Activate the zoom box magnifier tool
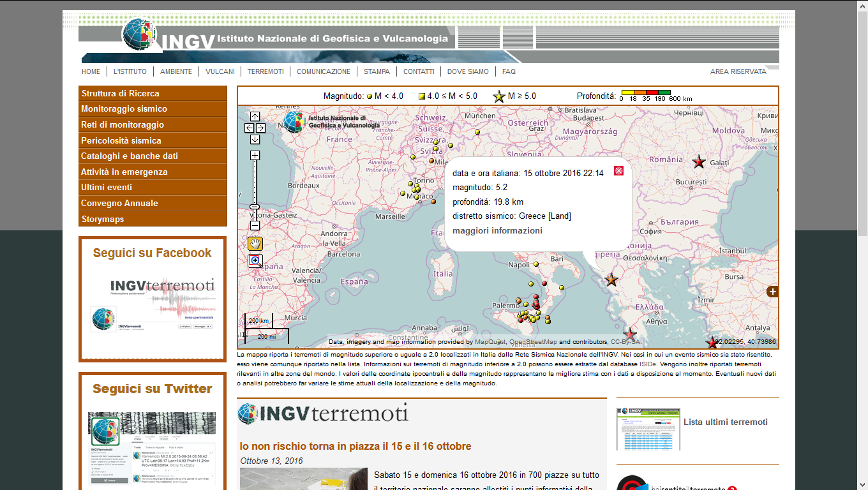 (255, 260)
